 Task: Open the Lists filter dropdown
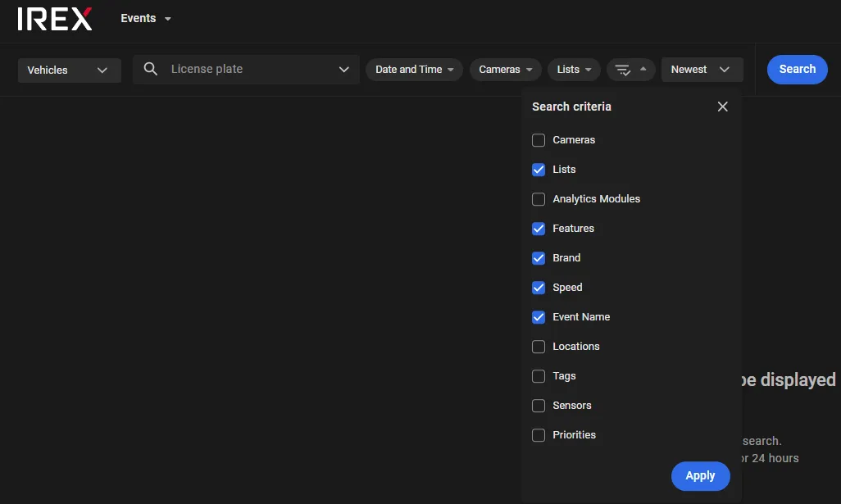(x=574, y=70)
